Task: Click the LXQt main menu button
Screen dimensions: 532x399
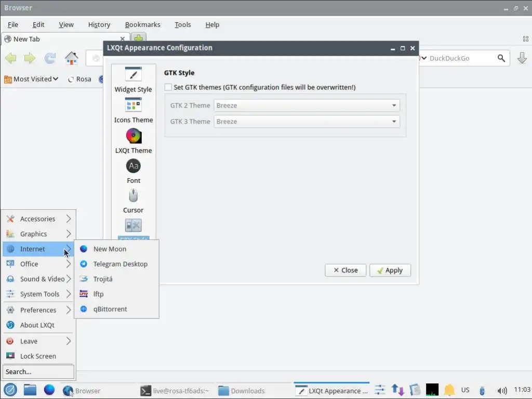Action: 10,390
